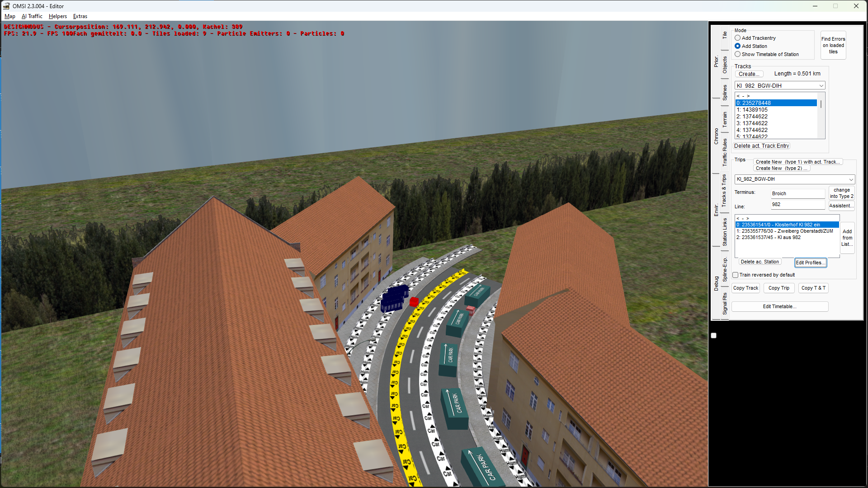Click the OMSI app icon in title bar
Image resolution: width=868 pixels, height=488 pixels.
6,6
